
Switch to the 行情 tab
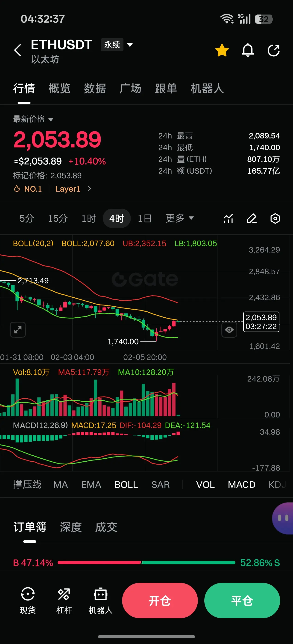pos(24,89)
